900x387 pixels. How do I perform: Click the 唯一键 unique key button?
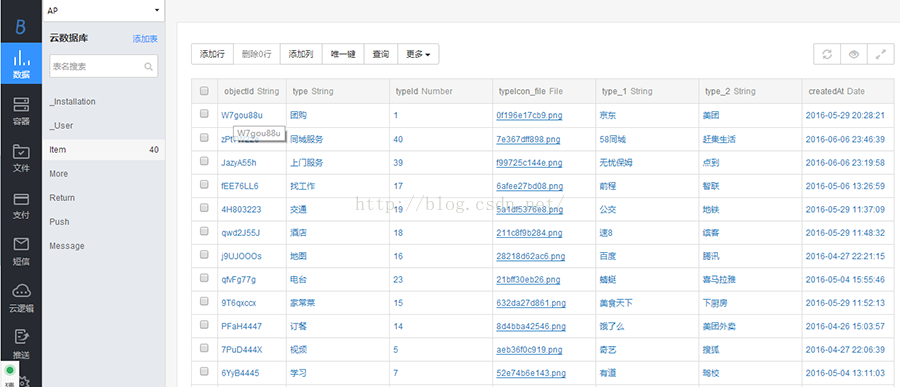pyautogui.click(x=343, y=54)
